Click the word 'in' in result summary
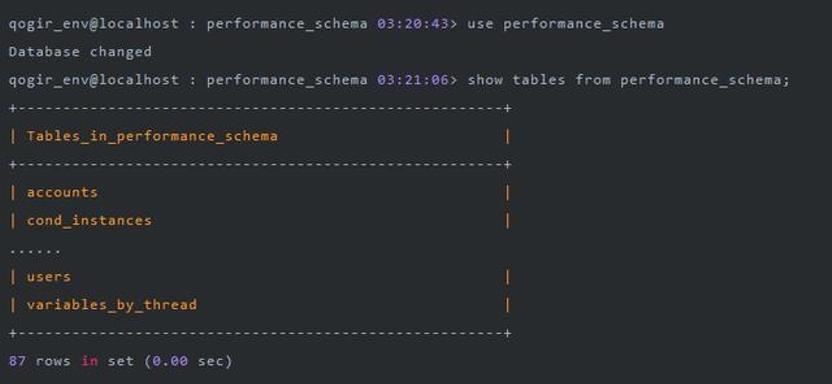 tap(89, 361)
